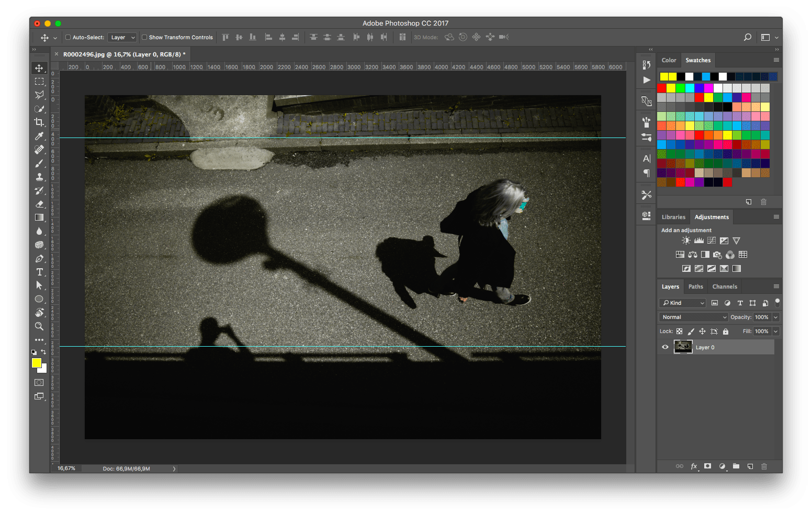Enable Auto-Select in options bar
Image resolution: width=812 pixels, height=515 pixels.
coord(68,37)
